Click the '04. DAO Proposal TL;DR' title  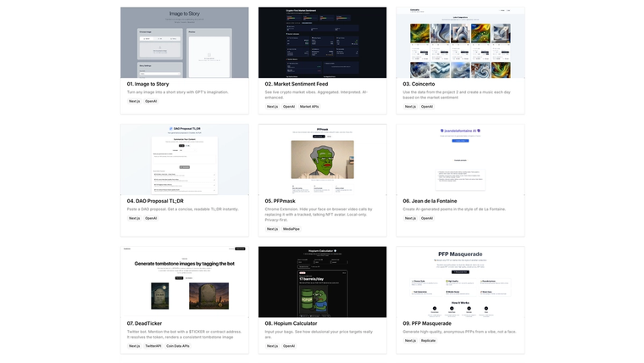[x=155, y=201]
